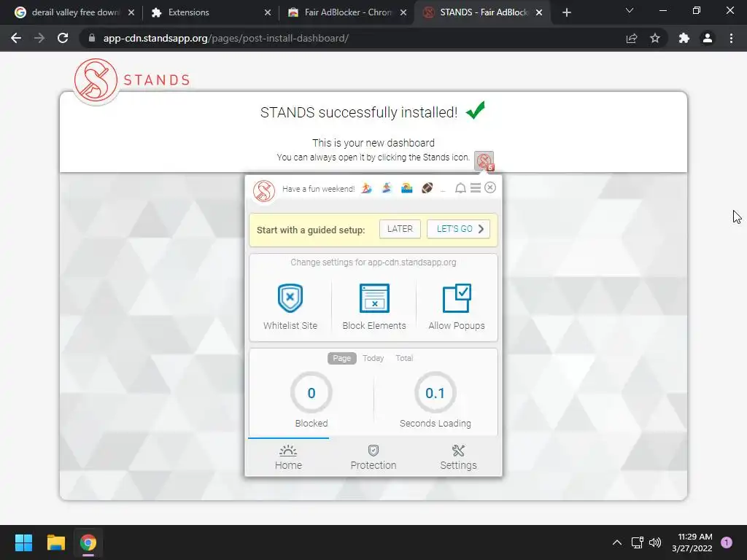Open Chrome's three-dot menu

(x=731, y=38)
